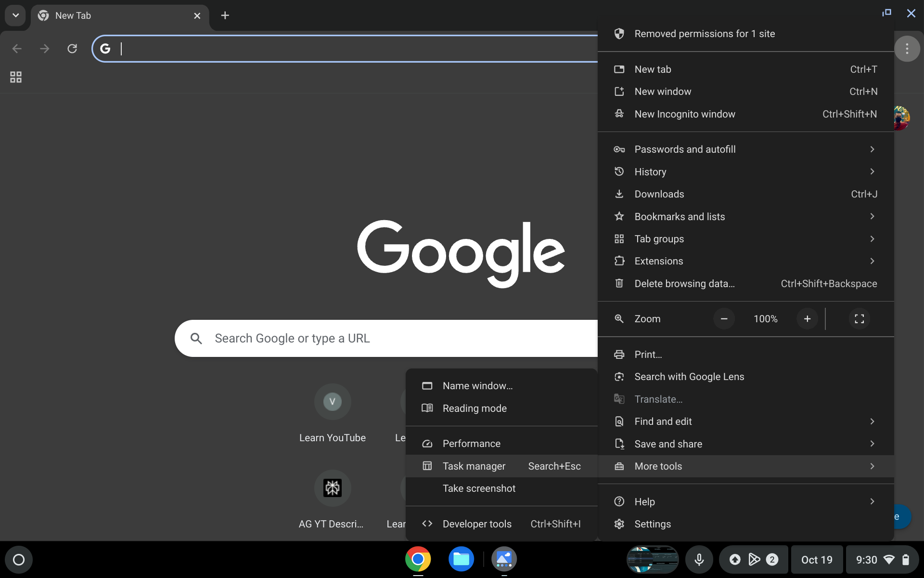Open Removed permissions for 1 site notice
The width and height of the screenshot is (924, 578).
(x=745, y=34)
